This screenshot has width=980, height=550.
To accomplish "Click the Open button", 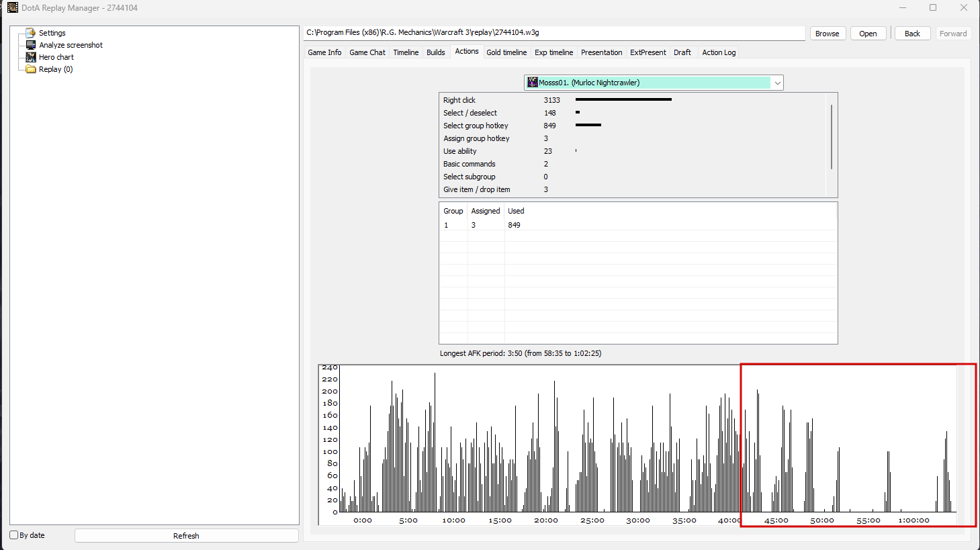I will 868,34.
